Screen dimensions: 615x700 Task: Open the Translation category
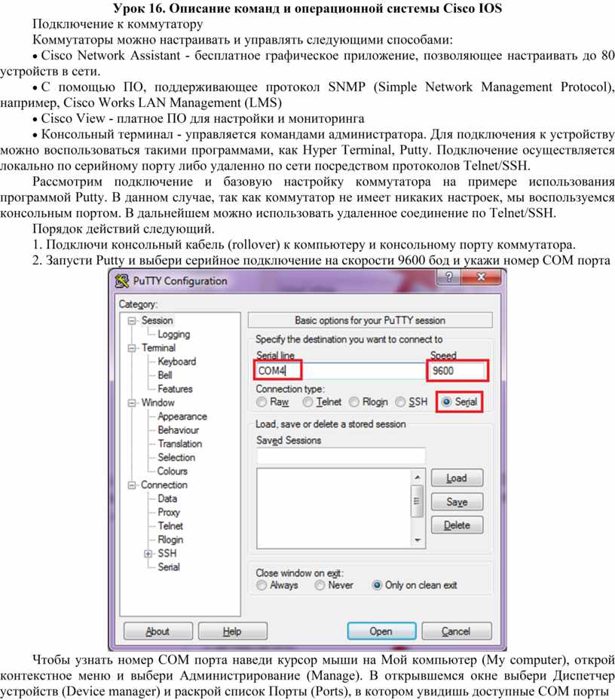point(179,444)
